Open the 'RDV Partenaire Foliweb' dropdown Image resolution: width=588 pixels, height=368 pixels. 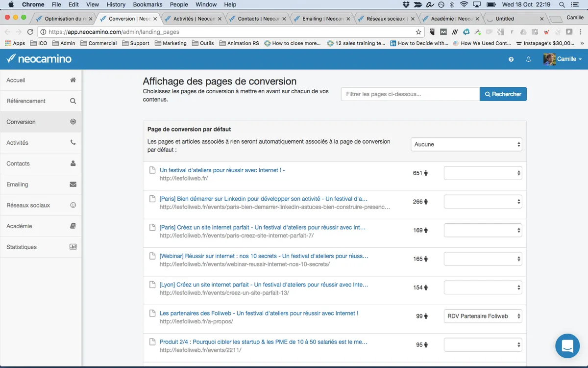(x=483, y=316)
